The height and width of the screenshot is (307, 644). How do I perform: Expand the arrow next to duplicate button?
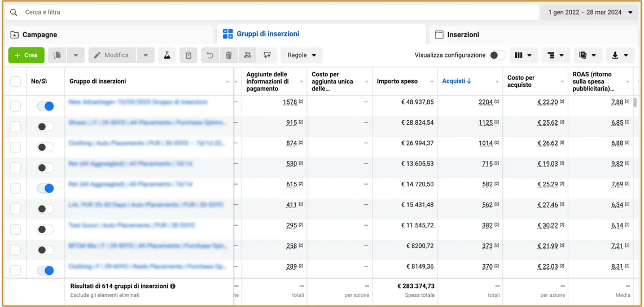coord(76,55)
